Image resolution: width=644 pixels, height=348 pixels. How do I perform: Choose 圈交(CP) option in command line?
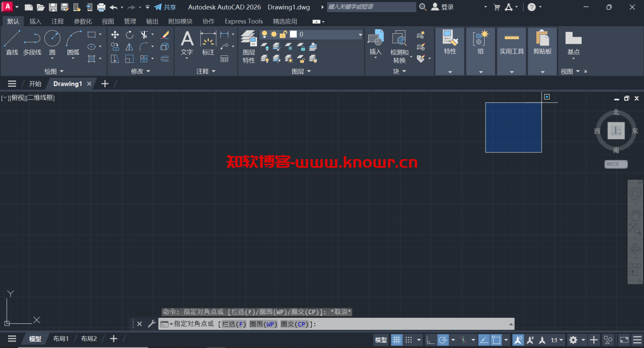click(x=295, y=324)
